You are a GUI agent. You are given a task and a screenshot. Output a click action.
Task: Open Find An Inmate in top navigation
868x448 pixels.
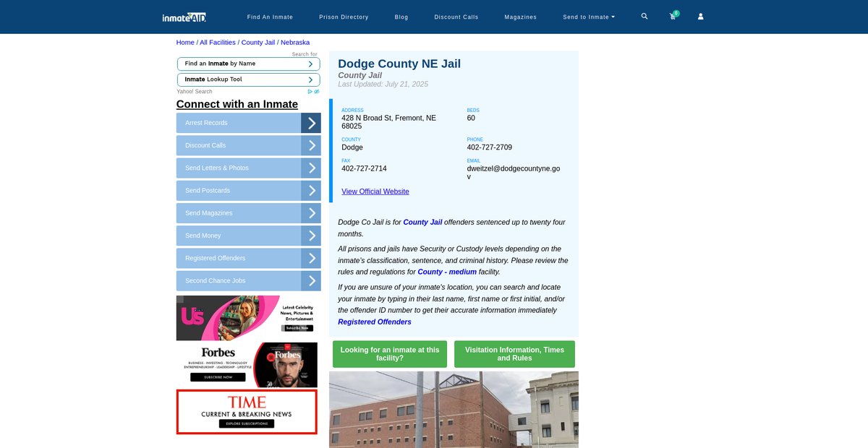tap(270, 17)
